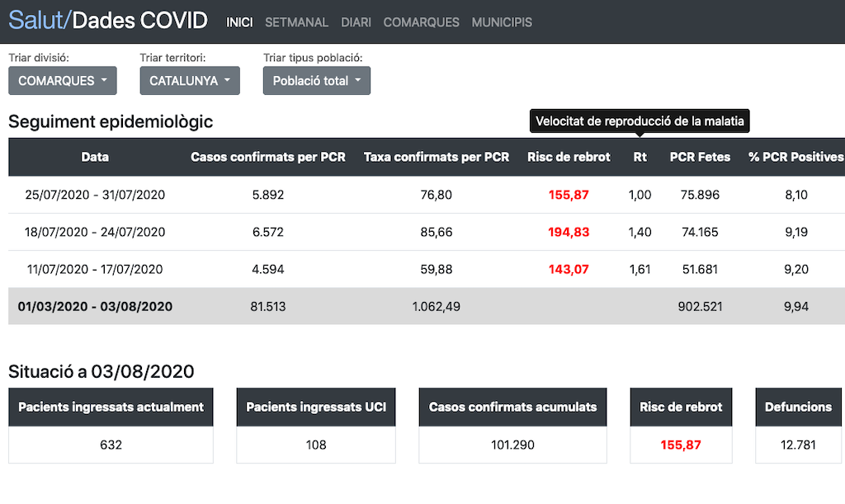
Task: Click the Rt column header
Action: (x=640, y=157)
